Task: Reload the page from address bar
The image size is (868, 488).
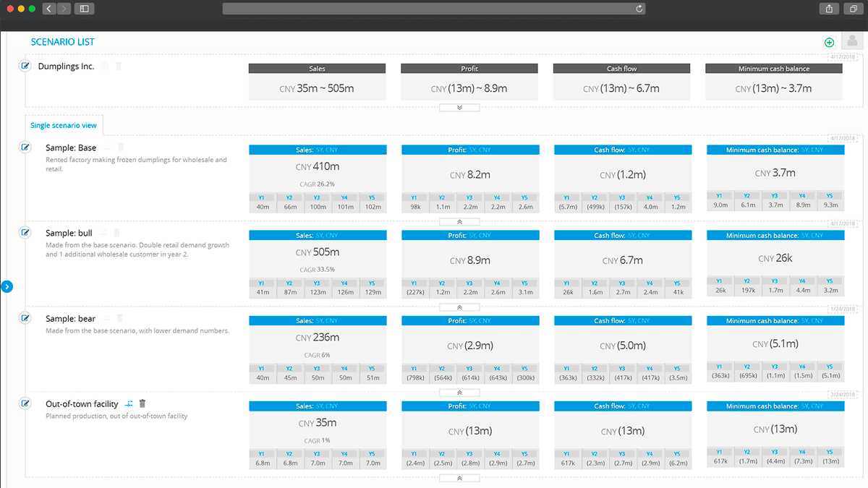Action: point(639,9)
